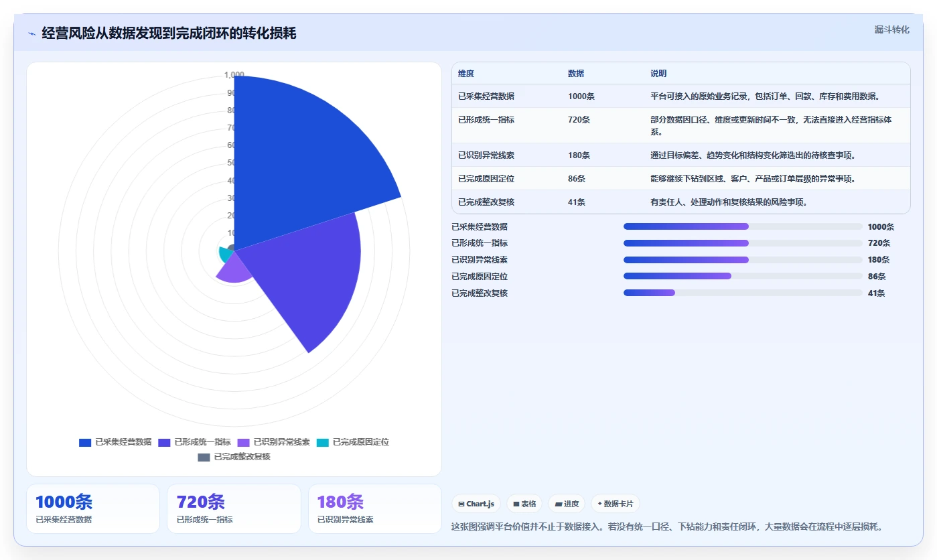Click 720条 value beside second progress bar

[x=879, y=243]
